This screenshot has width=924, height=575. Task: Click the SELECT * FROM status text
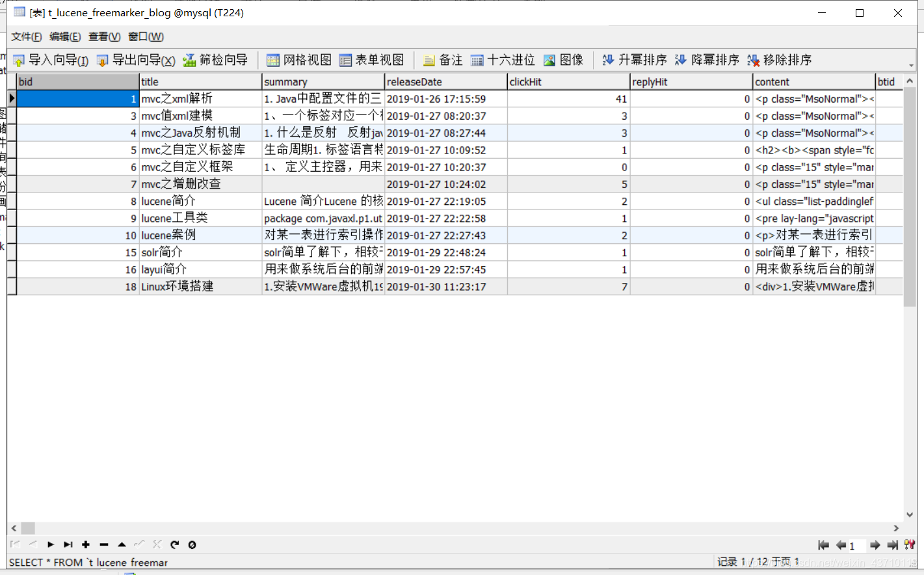(88, 562)
